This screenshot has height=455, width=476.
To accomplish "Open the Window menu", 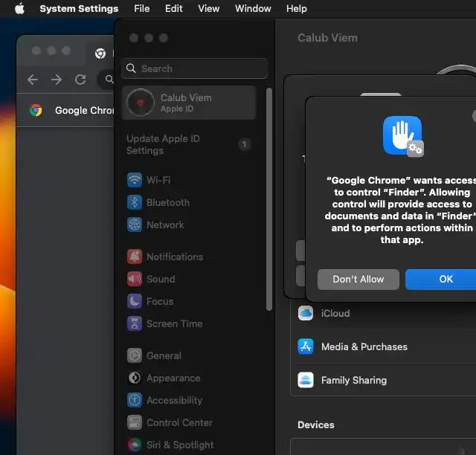I will [253, 8].
